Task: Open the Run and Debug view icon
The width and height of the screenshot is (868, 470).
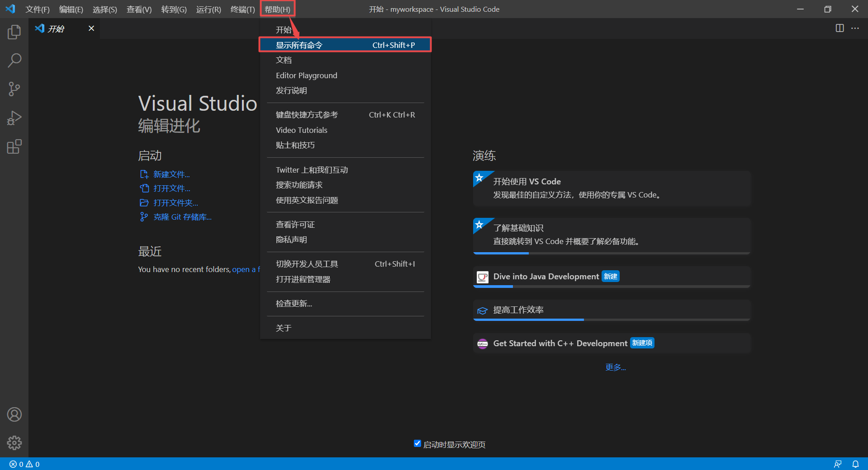Action: tap(14, 118)
